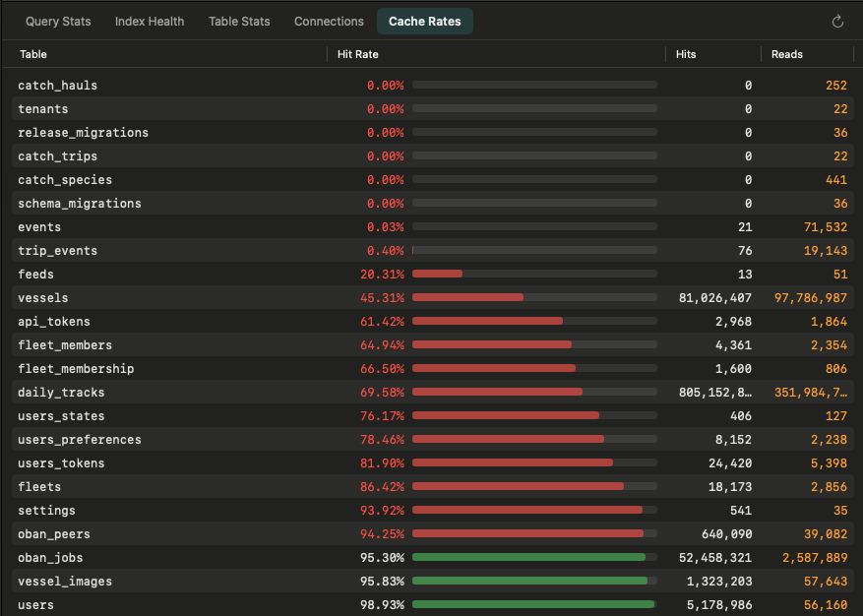Click the 56,160 reads value
This screenshot has height=616, width=863.
tap(826, 605)
